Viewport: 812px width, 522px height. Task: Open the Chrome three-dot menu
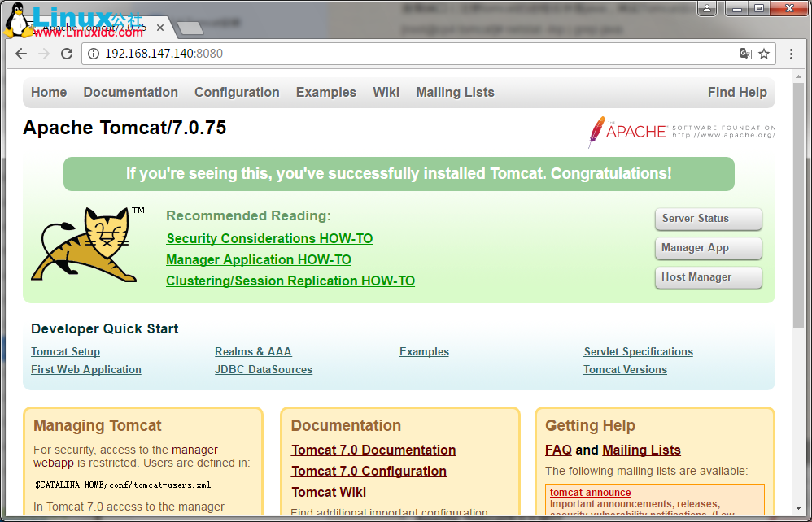pyautogui.click(x=791, y=54)
